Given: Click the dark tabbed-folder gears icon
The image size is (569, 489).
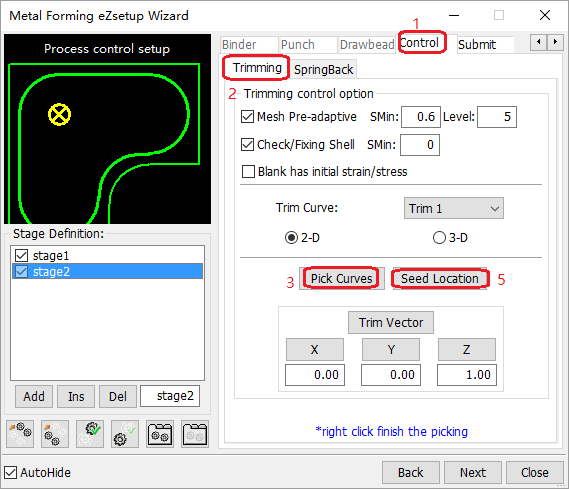Looking at the screenshot, I should (x=160, y=434).
